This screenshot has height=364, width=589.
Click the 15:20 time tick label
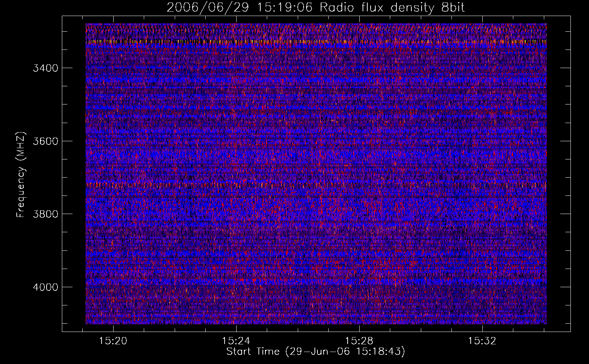point(113,341)
